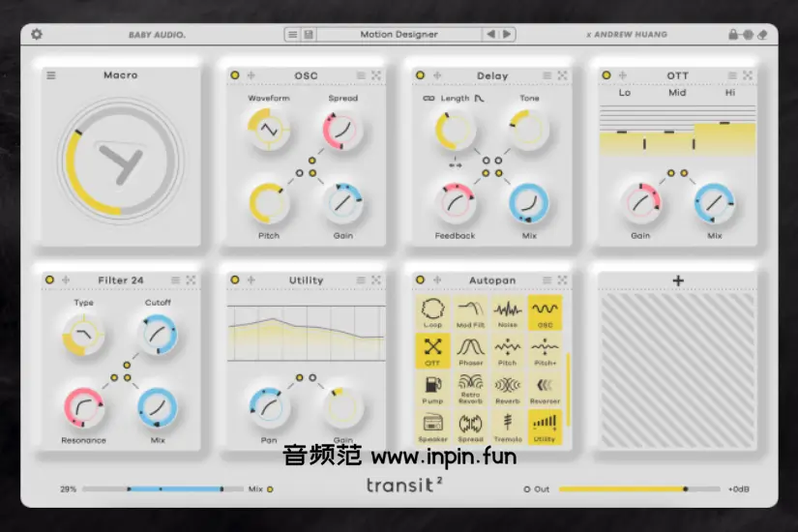Click the randomize icon on OTT module
The width and height of the screenshot is (798, 532).
coord(748,75)
